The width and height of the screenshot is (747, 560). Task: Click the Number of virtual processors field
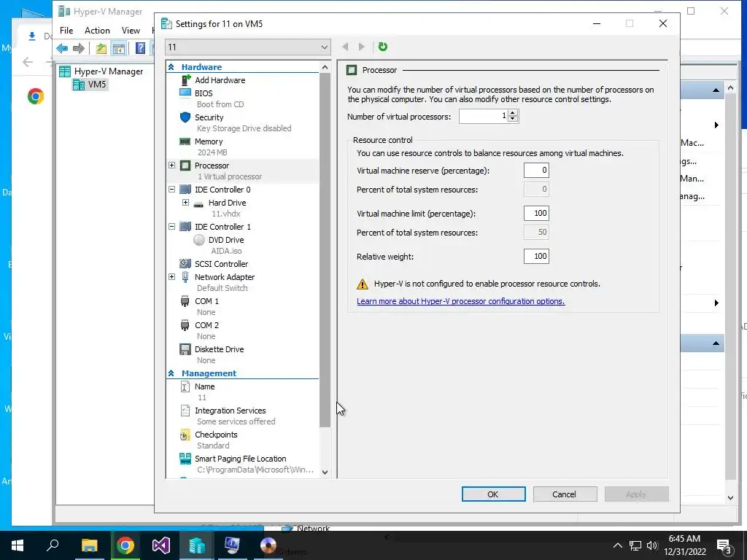pyautogui.click(x=484, y=116)
